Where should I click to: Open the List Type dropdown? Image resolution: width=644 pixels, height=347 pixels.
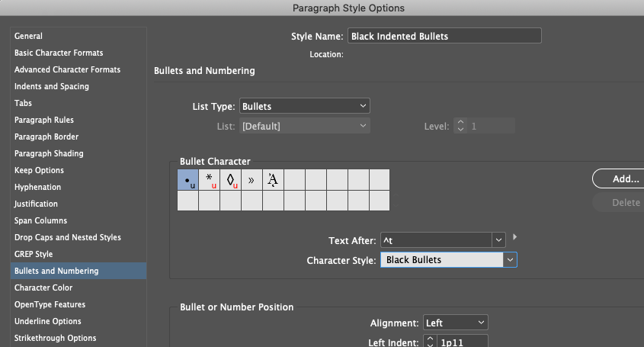304,106
